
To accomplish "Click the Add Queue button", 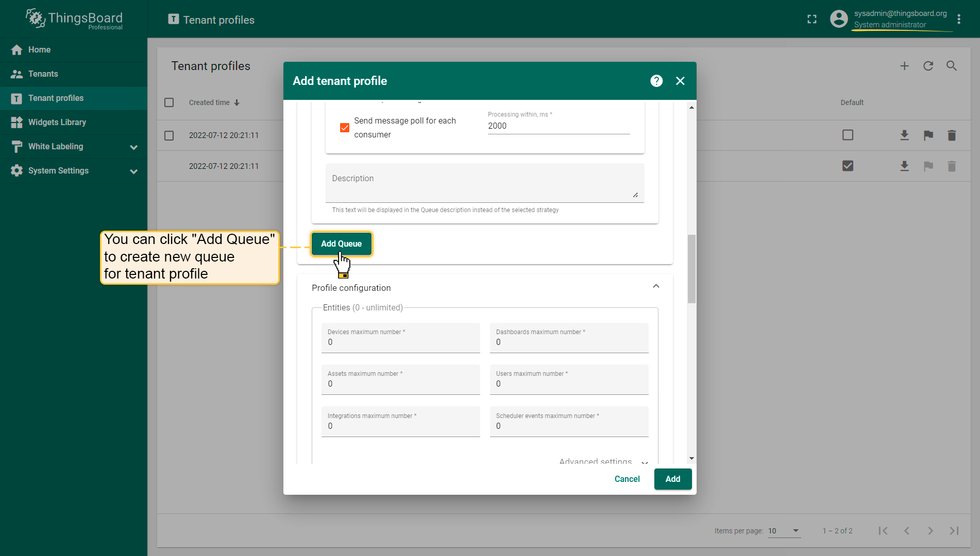I will pyautogui.click(x=341, y=244).
